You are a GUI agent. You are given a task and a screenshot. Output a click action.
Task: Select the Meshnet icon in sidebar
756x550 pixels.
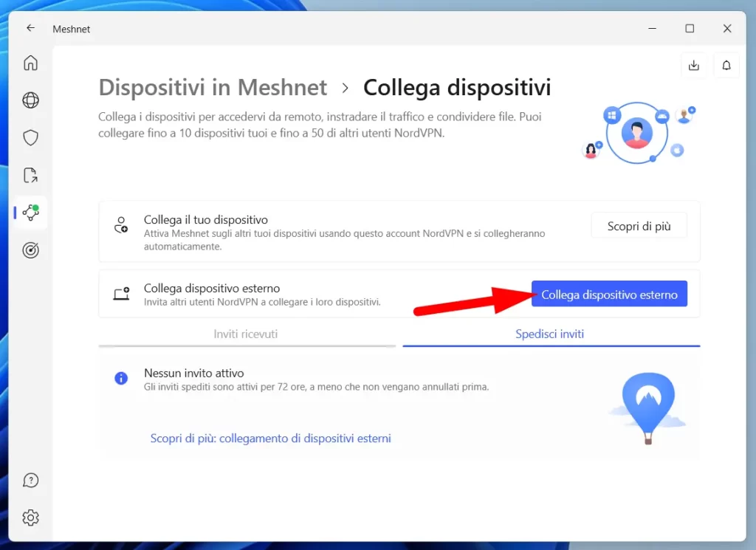(30, 213)
